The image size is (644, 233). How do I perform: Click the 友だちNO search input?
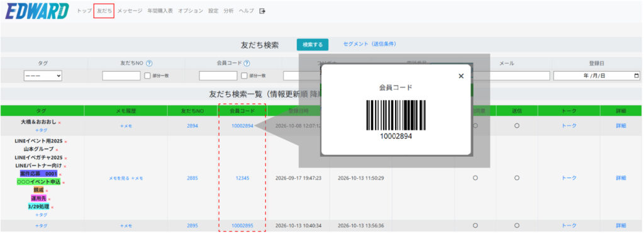click(x=121, y=76)
